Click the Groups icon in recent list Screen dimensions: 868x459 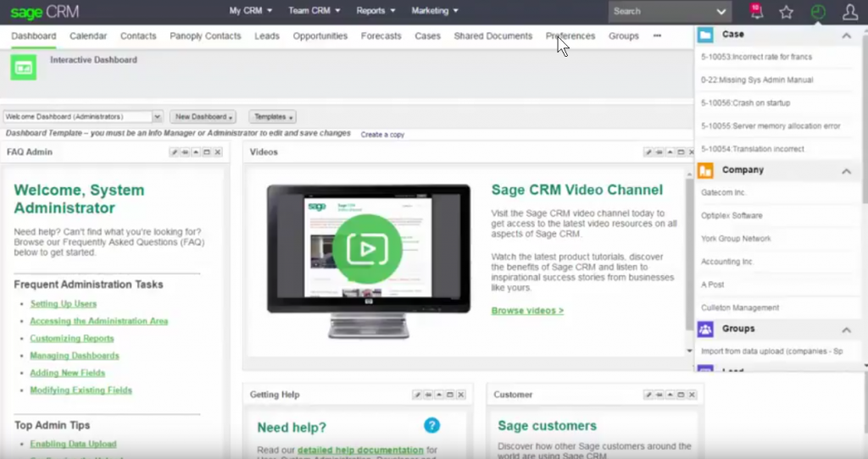pyautogui.click(x=705, y=329)
